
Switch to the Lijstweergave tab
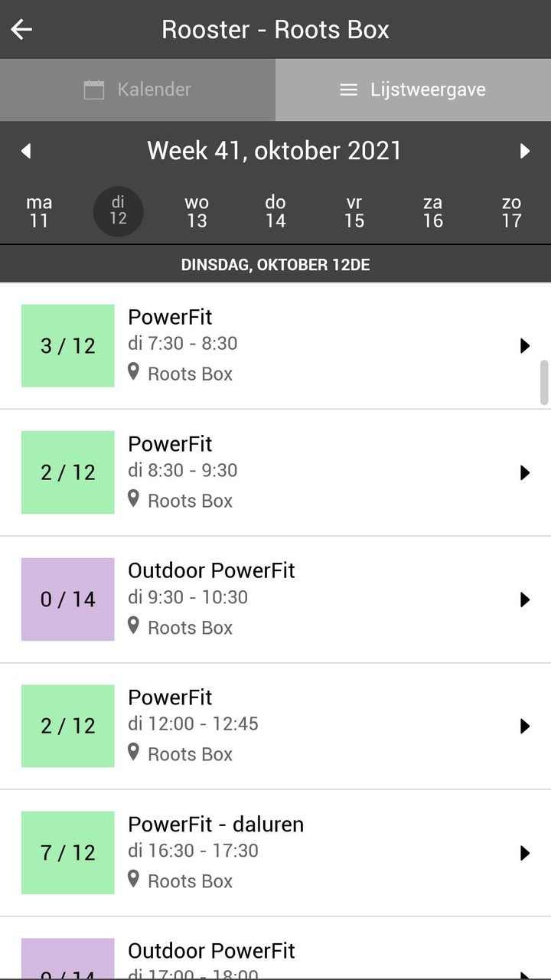[x=413, y=90]
